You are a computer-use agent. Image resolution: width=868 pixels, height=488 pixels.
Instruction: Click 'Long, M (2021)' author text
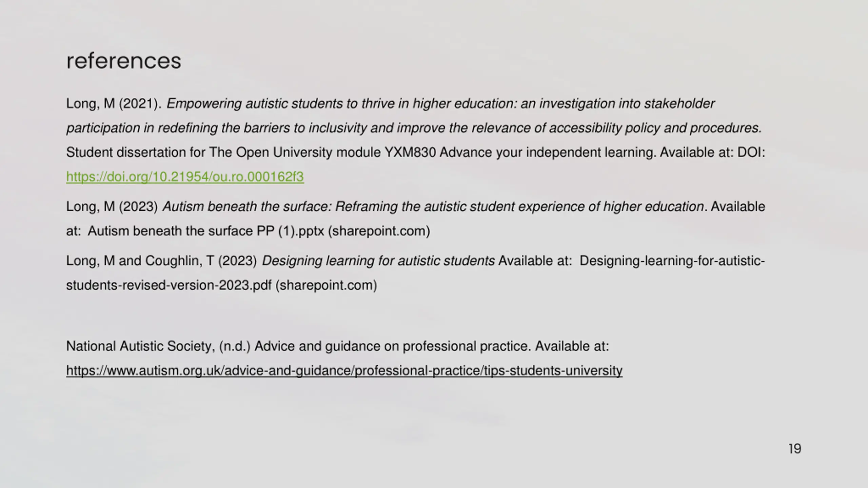(x=114, y=104)
